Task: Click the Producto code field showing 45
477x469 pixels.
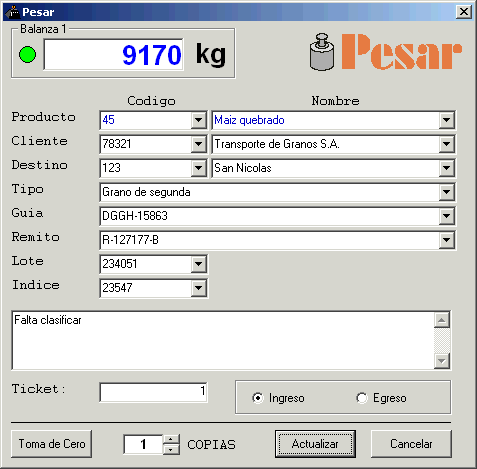Action: point(145,120)
